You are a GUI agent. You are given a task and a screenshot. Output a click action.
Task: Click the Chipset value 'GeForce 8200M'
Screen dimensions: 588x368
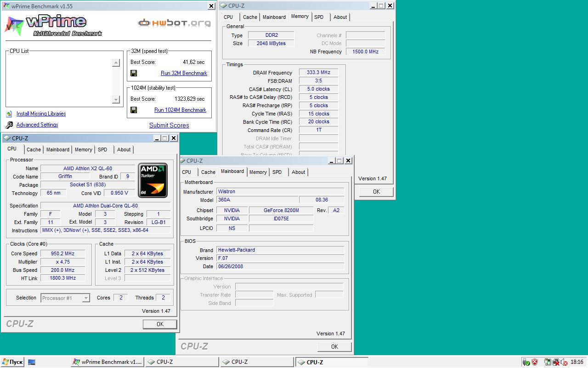[281, 210]
